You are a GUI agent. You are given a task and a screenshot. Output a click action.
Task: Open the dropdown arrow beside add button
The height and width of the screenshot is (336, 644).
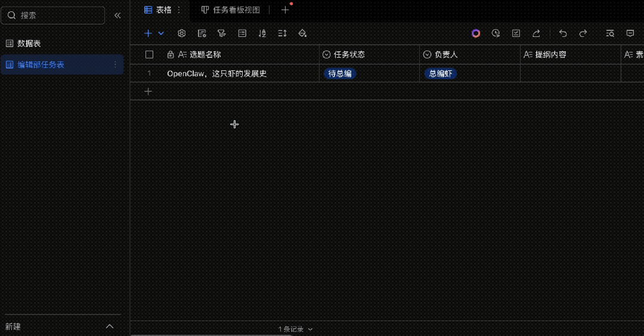click(161, 33)
